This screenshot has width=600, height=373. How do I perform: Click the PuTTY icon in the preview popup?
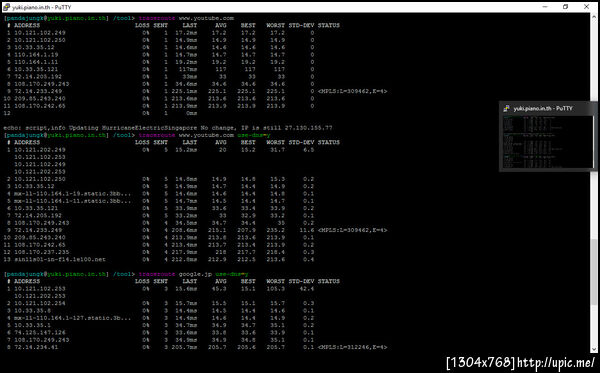[506, 109]
